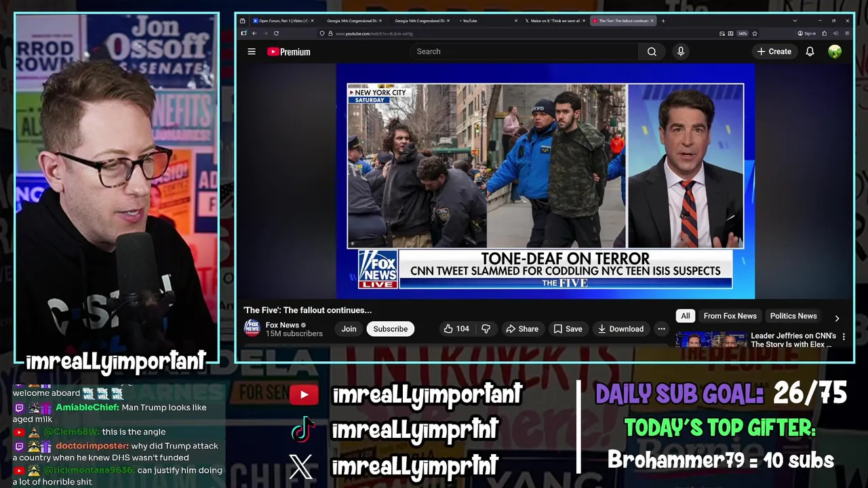
Task: Switch to the Open Forum, Part 1 tab
Action: [283, 21]
